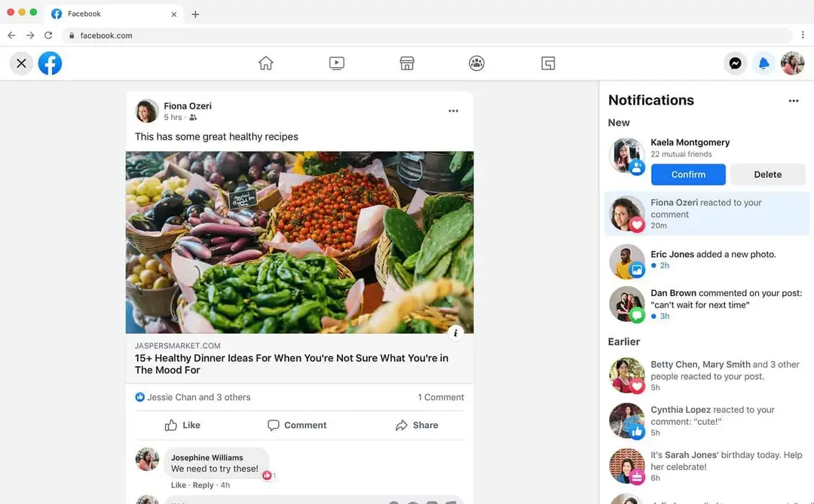Close the Facebook browser tab

click(x=174, y=14)
